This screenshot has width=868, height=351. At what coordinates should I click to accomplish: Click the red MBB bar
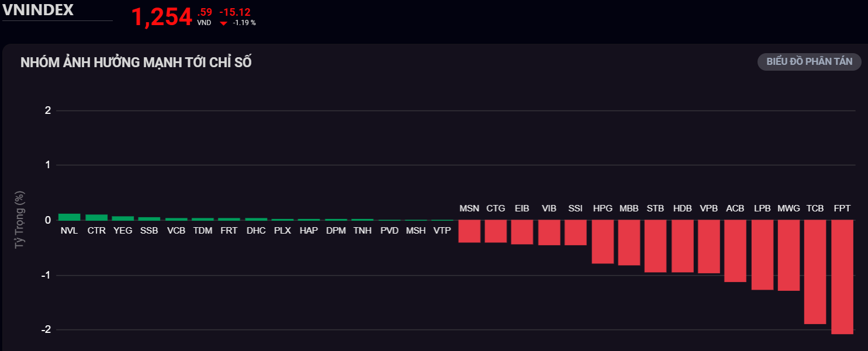(629, 242)
